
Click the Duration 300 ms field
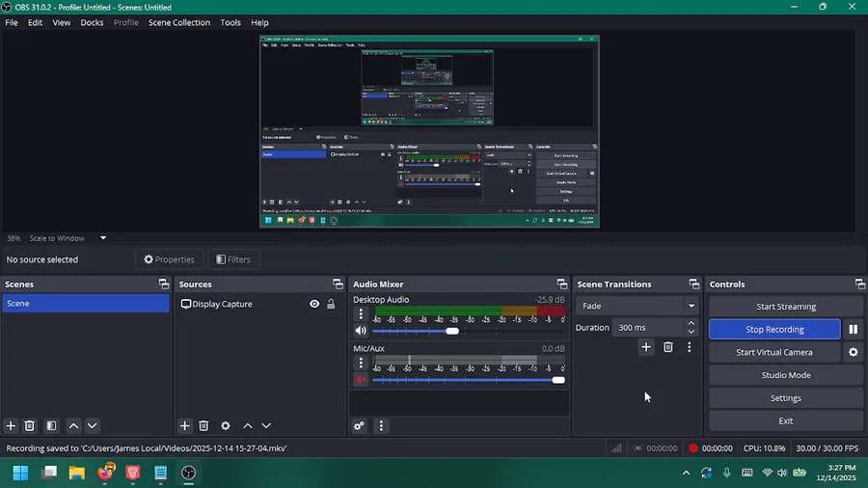[x=648, y=328]
